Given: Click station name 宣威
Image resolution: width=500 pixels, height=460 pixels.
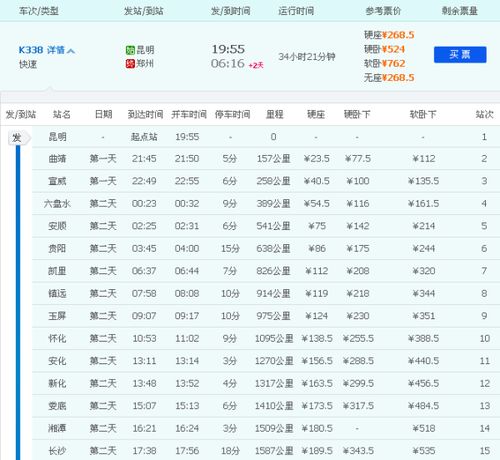Looking at the screenshot, I should [x=57, y=181].
